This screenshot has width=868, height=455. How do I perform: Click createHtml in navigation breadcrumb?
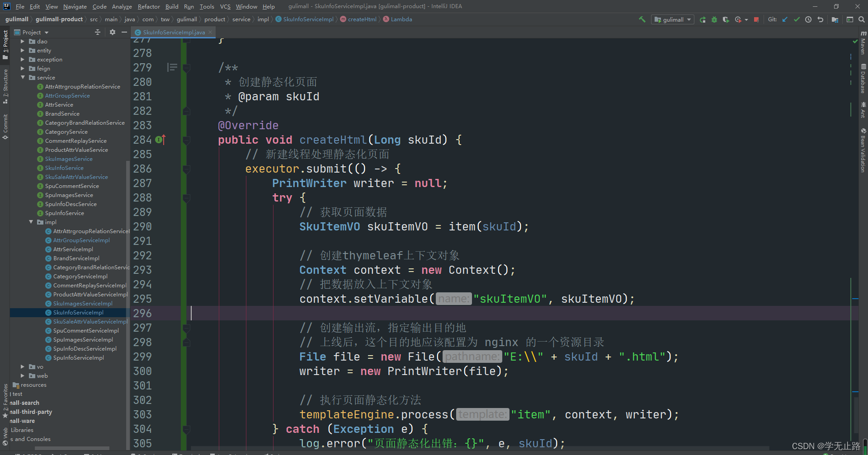[362, 19]
